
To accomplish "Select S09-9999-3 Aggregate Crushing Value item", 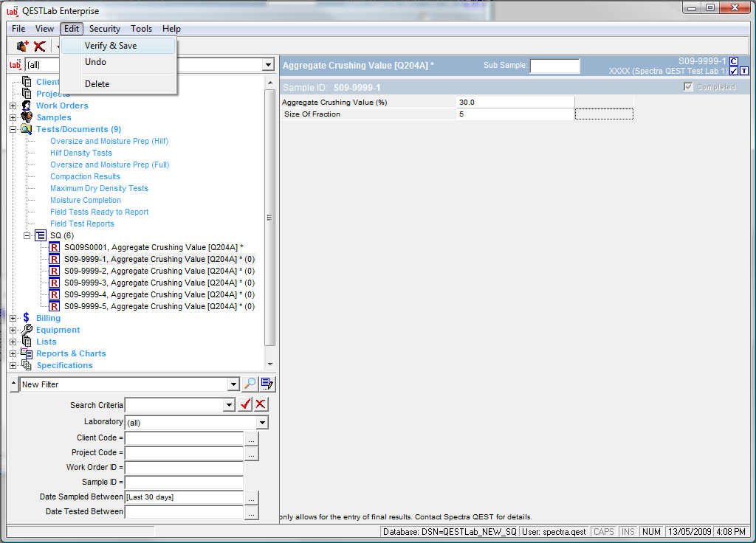I will [159, 283].
